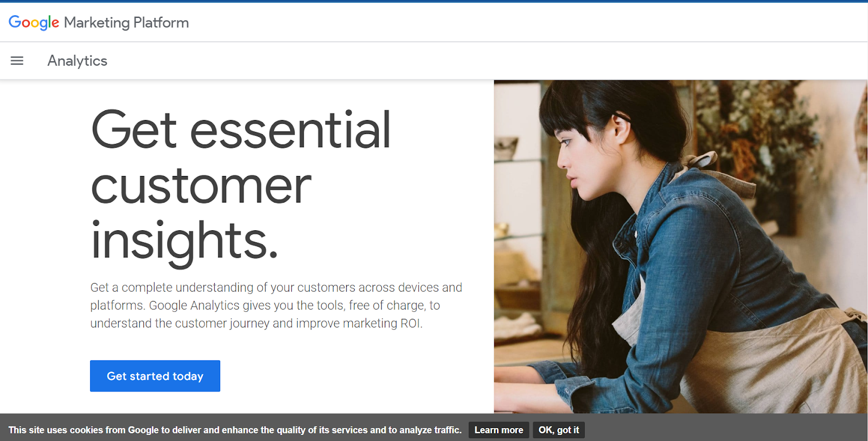Click the cookie notice message text
The image size is (868, 441).
[x=234, y=430]
